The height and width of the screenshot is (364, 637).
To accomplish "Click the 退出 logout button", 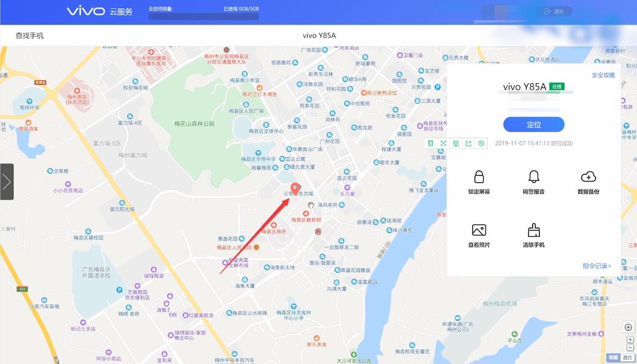I will pos(554,11).
